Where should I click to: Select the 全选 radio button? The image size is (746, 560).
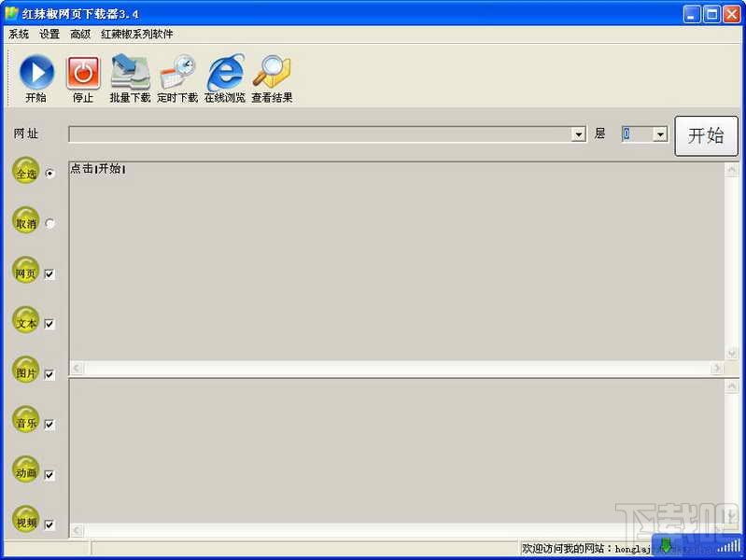tap(50, 174)
